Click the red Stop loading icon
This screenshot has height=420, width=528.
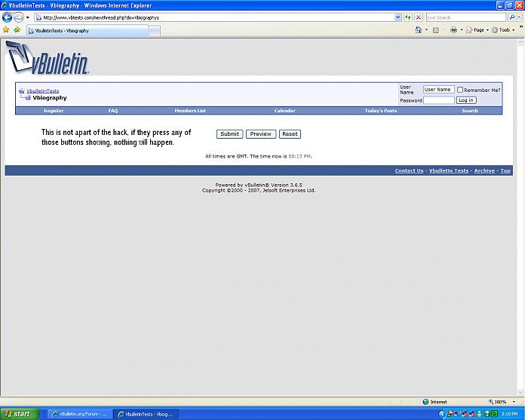(x=419, y=17)
